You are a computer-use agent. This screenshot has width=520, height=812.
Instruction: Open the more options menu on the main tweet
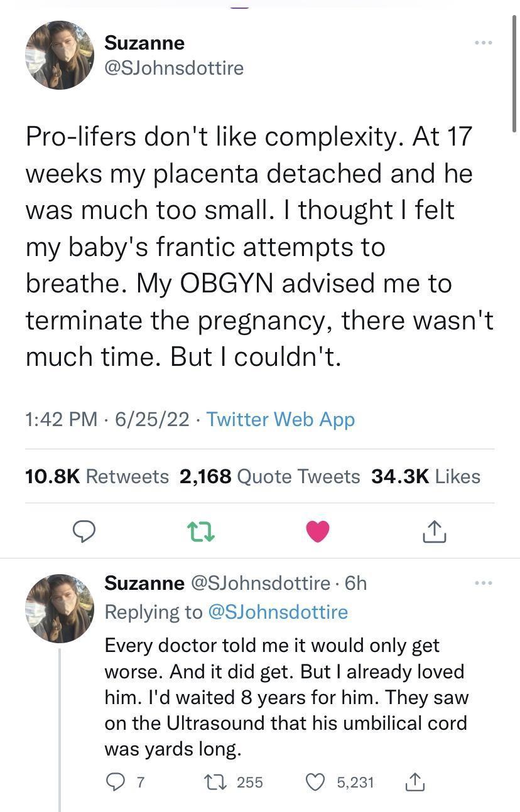(x=484, y=42)
